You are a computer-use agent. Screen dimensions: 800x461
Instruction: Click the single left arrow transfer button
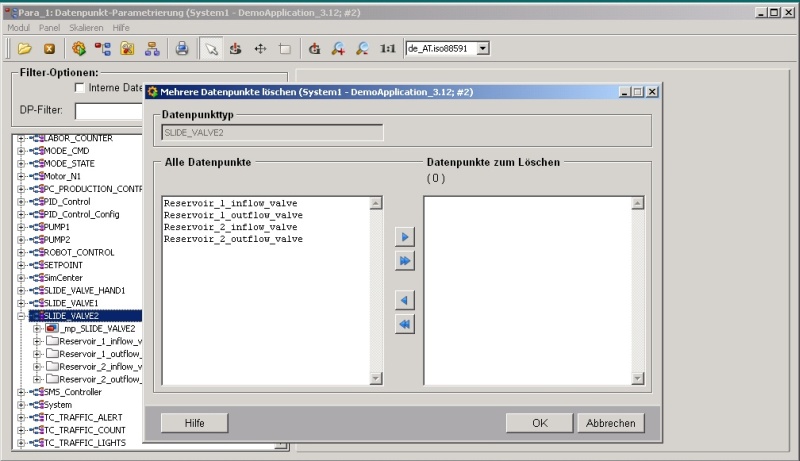pos(405,301)
